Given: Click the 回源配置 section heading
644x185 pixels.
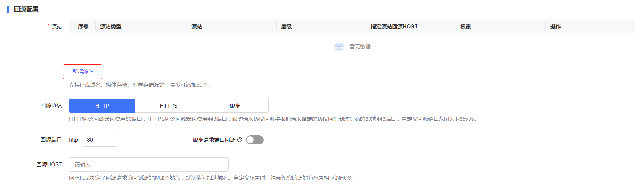Looking at the screenshot, I should [x=26, y=9].
